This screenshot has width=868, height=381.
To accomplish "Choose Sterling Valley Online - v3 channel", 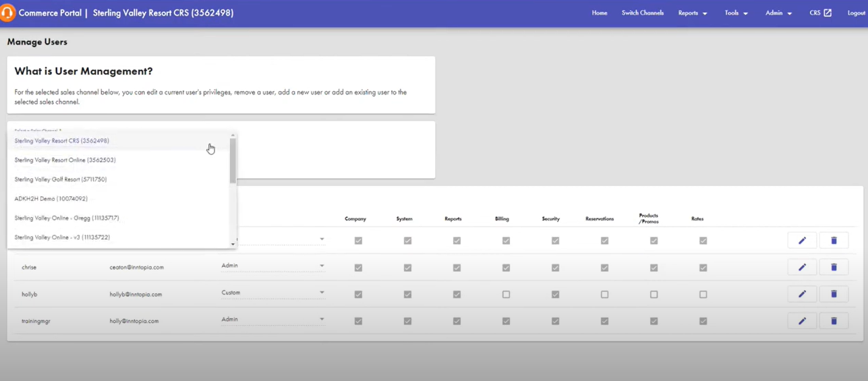I will click(x=119, y=237).
